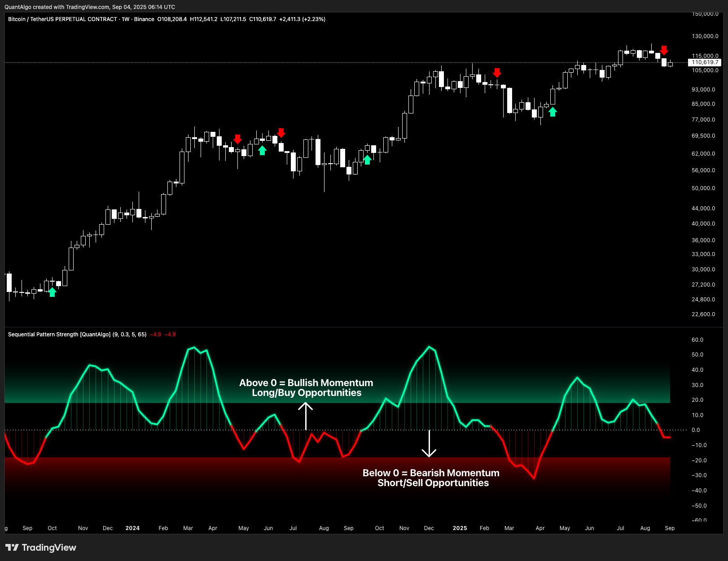The width and height of the screenshot is (728, 561).
Task: Click the 2024 label on the time axis
Action: [132, 528]
